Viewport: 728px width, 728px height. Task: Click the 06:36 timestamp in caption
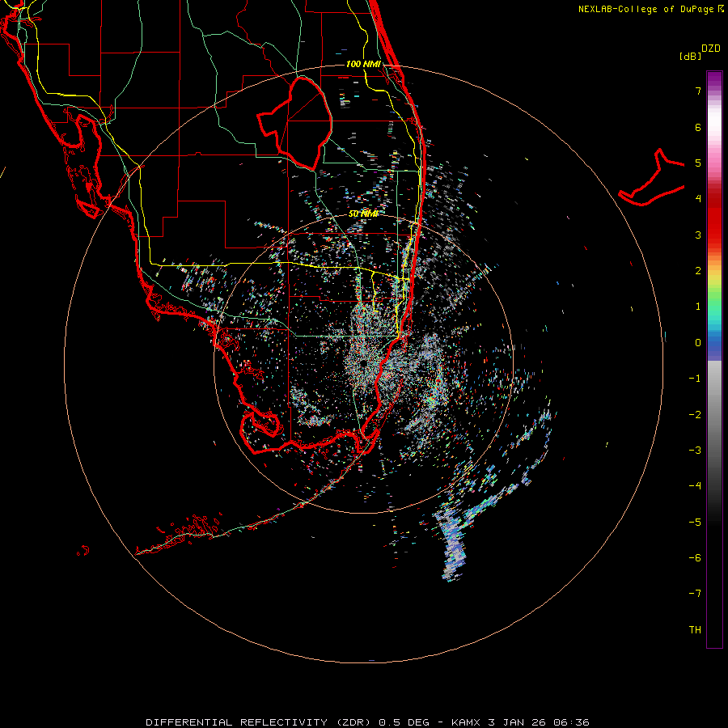click(570, 722)
